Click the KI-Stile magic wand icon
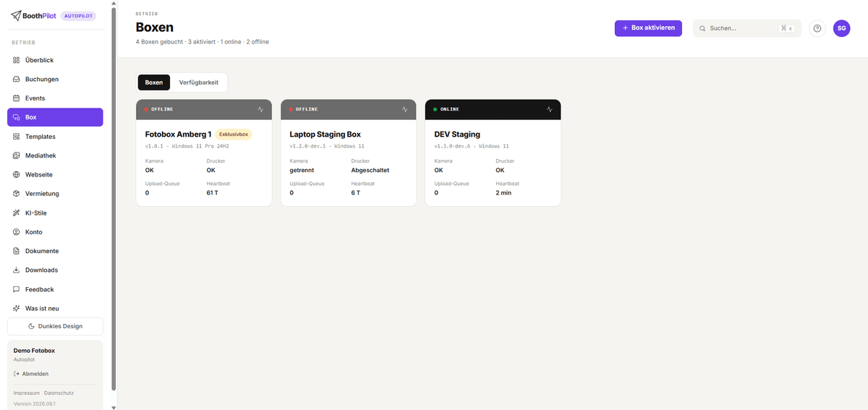 pos(17,213)
